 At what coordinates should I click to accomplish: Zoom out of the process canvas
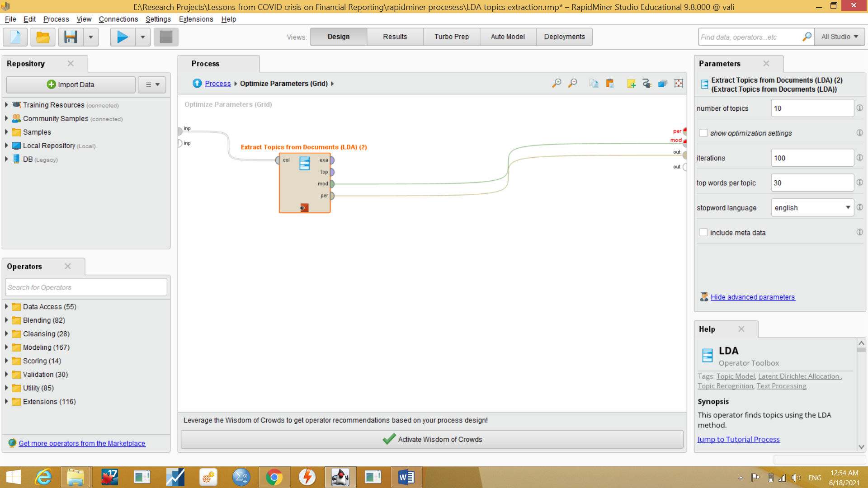pyautogui.click(x=572, y=83)
